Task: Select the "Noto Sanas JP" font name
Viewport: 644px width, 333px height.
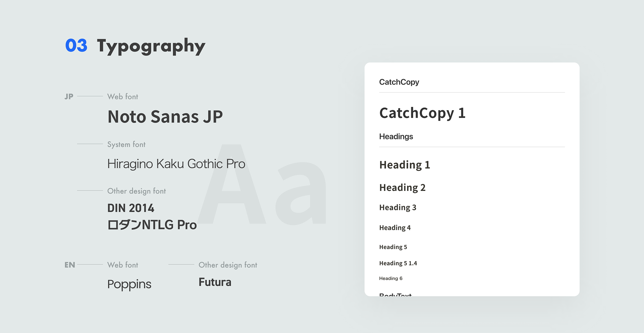Action: (165, 117)
